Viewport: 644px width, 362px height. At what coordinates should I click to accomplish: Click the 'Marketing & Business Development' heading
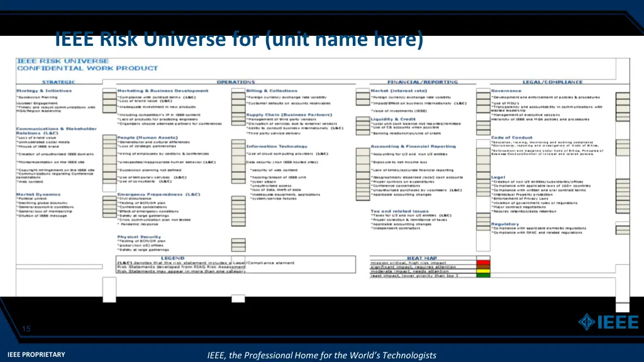click(x=163, y=90)
